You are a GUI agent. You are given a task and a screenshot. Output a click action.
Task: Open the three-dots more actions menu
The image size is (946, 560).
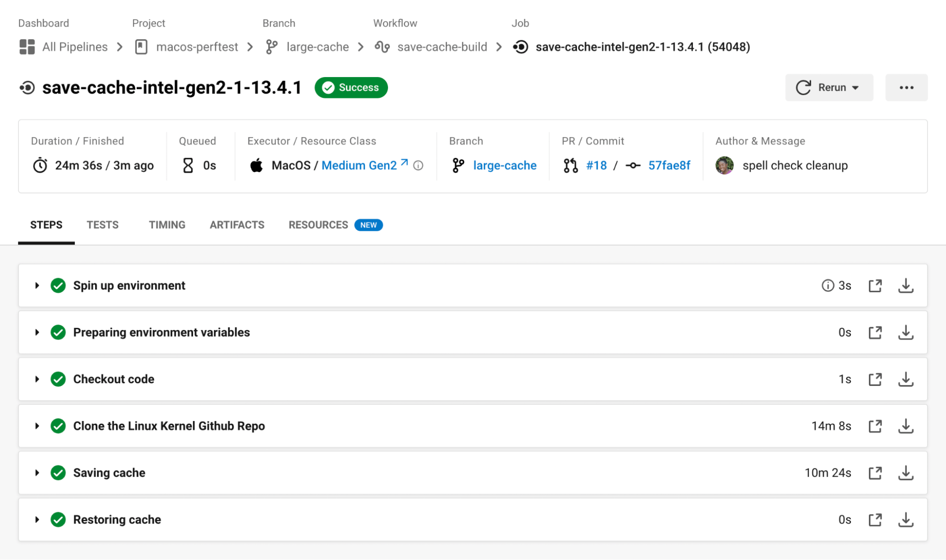tap(906, 87)
